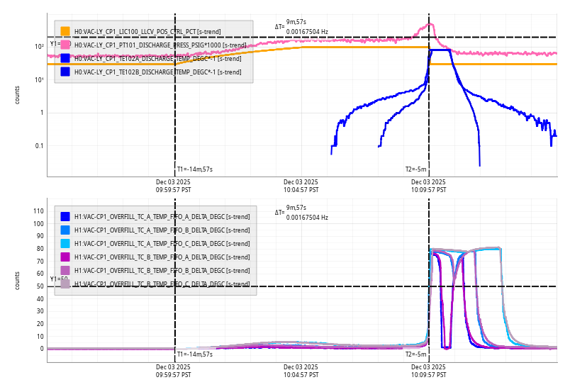
Task: Click the bottom plot ΔT 9m,57s readout
Action: (296, 208)
